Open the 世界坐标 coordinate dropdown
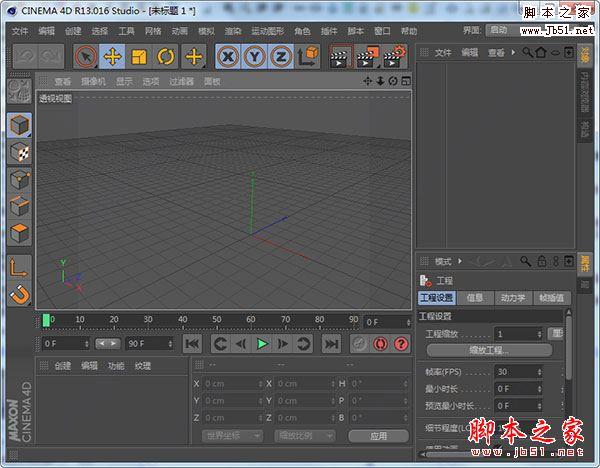 [x=232, y=436]
